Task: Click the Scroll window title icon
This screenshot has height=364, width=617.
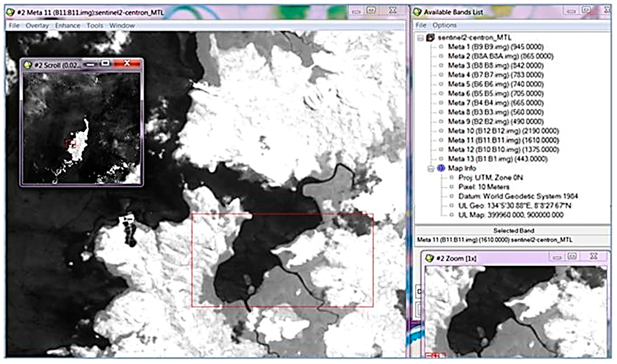Action: (x=28, y=65)
